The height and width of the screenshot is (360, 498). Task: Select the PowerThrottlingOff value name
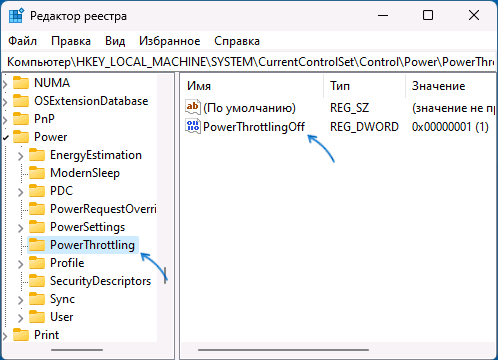point(254,127)
